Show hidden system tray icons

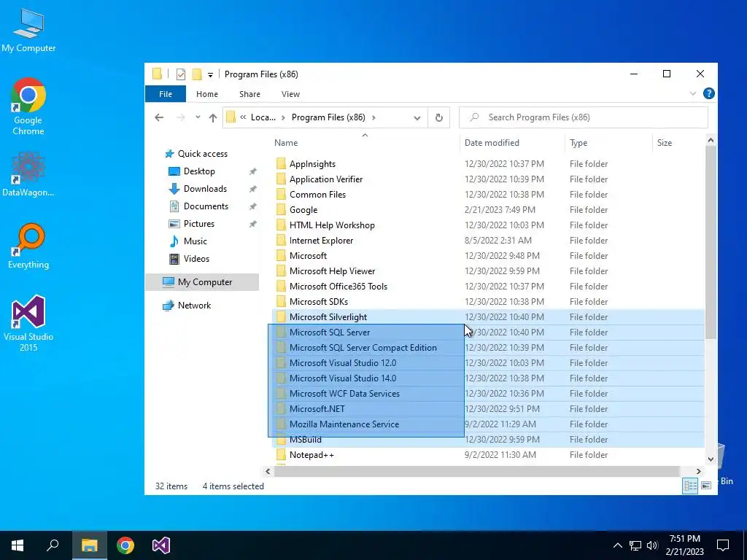(617, 545)
